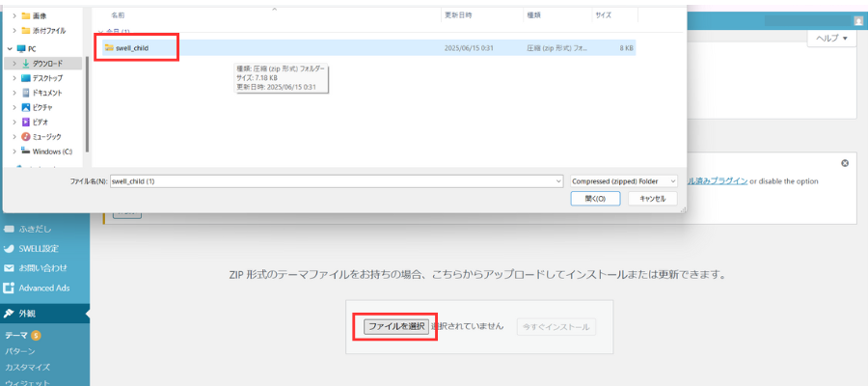Expand the Windows (C:) tree node
This screenshot has width=868, height=386.
pos(14,152)
